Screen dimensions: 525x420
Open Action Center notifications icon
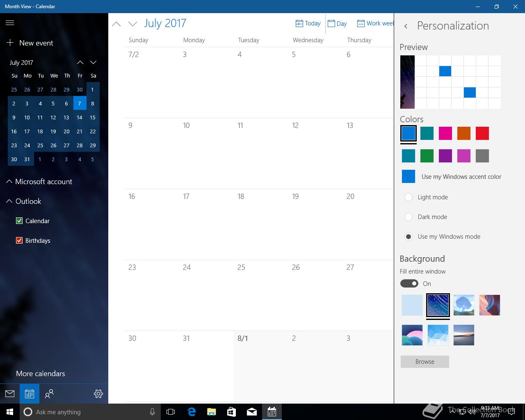[511, 412]
